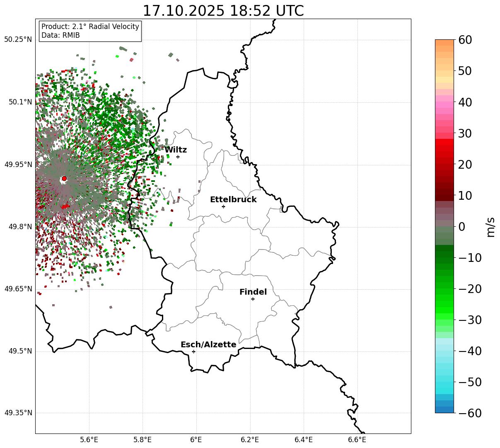Click the Data: RMIB text
500x448 pixels.
[60, 36]
